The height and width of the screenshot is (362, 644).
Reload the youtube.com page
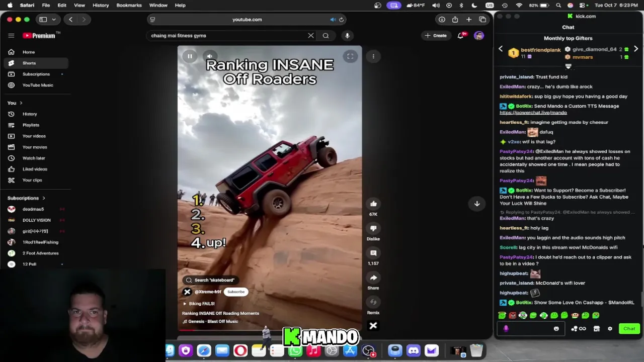(x=341, y=20)
